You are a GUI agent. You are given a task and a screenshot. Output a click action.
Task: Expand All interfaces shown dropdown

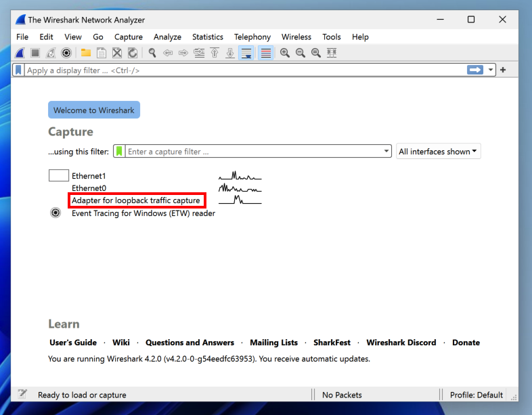[x=438, y=152]
